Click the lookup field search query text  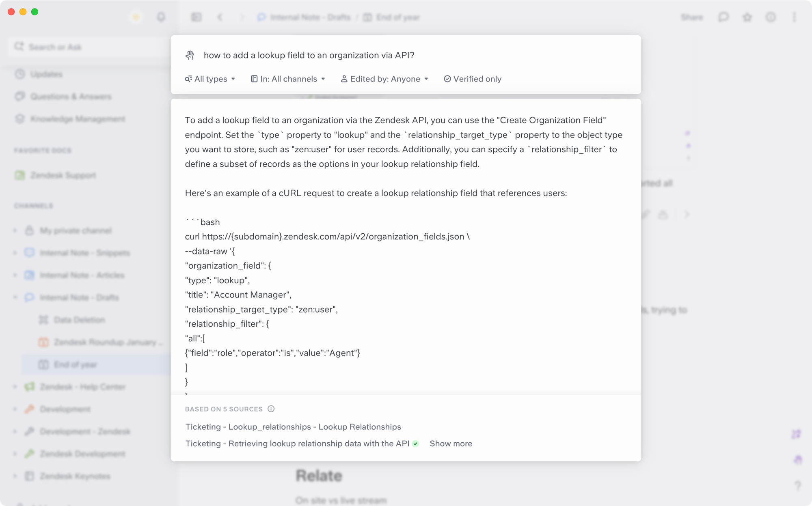[x=309, y=55]
